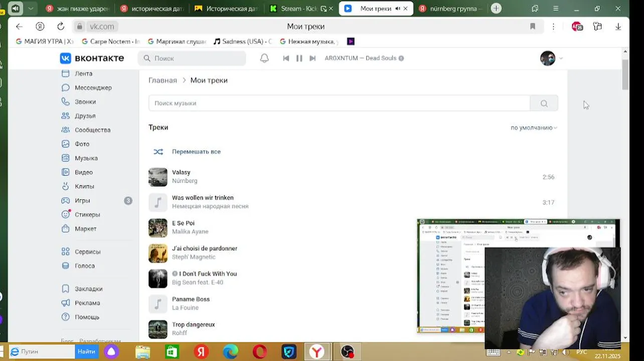The image size is (644, 361).
Task: Open Фото section
Action: [82, 144]
